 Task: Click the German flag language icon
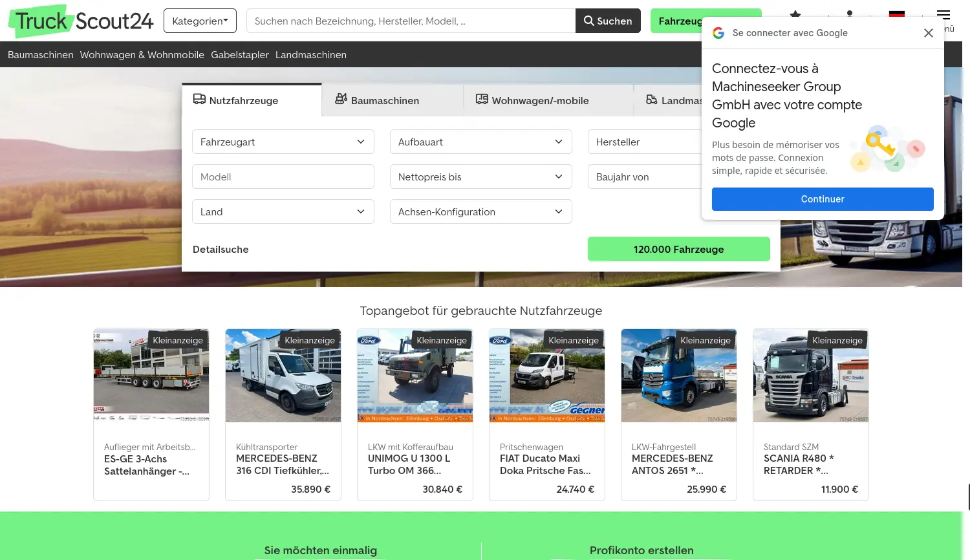coord(897,14)
